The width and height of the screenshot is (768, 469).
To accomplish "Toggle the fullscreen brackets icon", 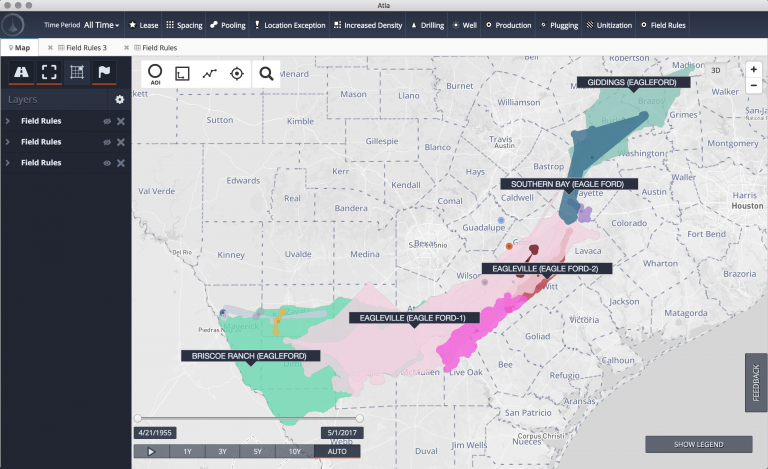I will [49, 72].
